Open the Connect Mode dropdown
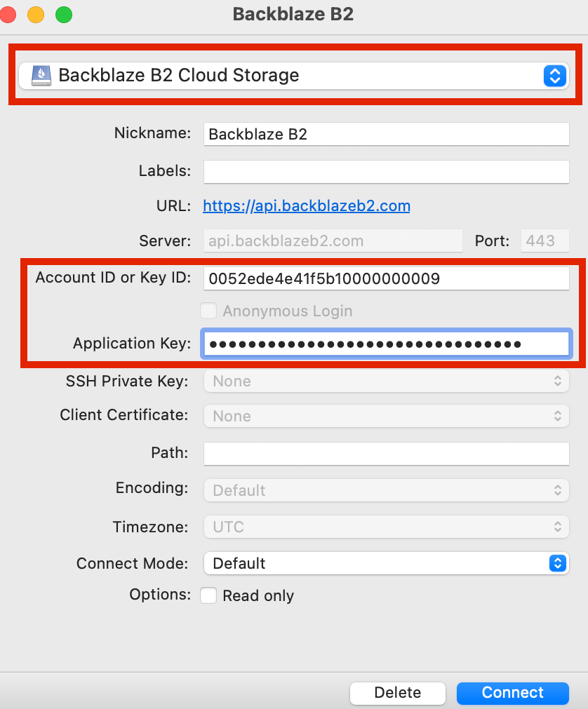Viewport: 588px width, 709px height. tap(386, 563)
